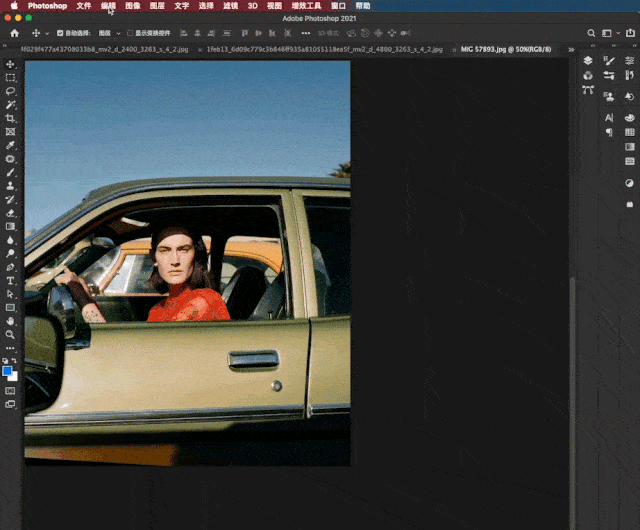Expand the workspace dropdown arrow
The width and height of the screenshot is (640, 530).
[618, 33]
